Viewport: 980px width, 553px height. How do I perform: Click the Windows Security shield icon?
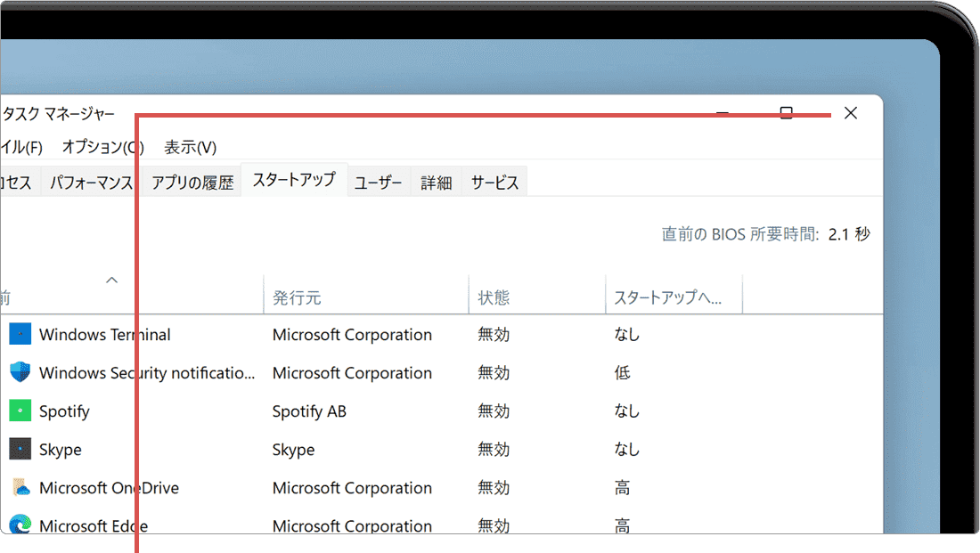[20, 372]
